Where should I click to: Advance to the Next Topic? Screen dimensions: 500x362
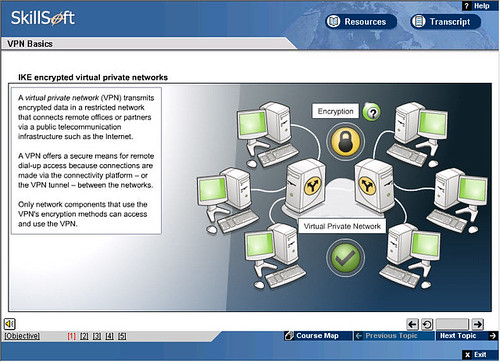coord(468,336)
